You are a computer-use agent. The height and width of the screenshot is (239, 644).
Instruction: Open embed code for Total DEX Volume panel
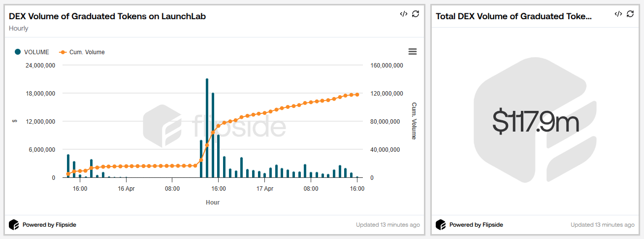(618, 14)
